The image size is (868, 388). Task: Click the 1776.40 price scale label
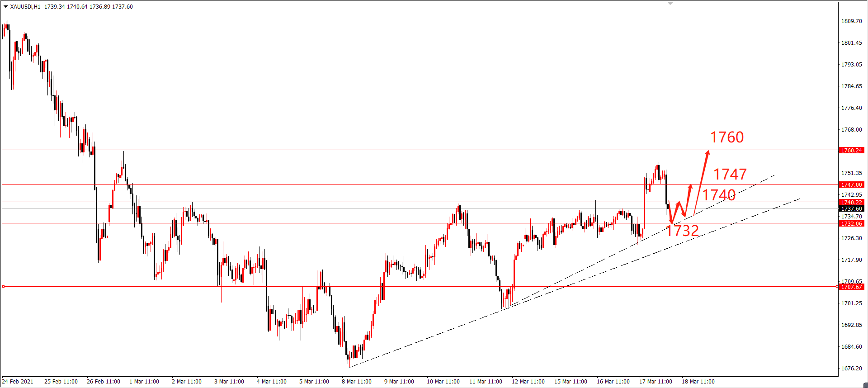[851, 108]
